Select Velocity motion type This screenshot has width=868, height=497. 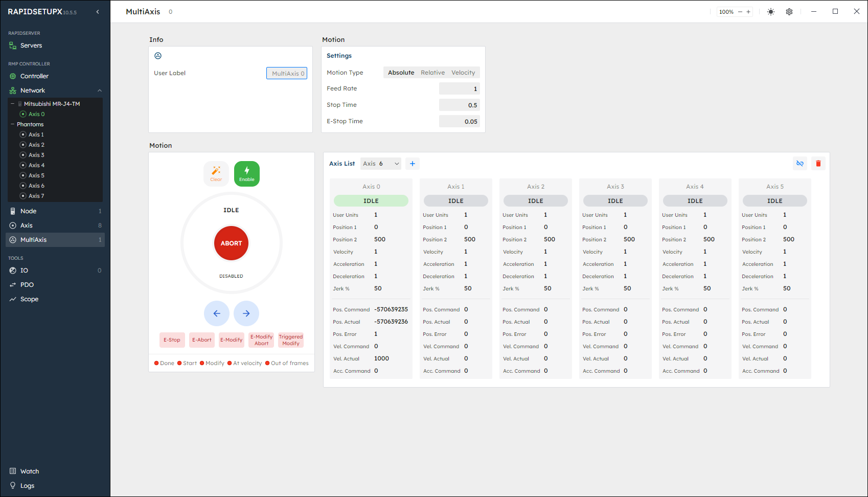[x=463, y=73]
